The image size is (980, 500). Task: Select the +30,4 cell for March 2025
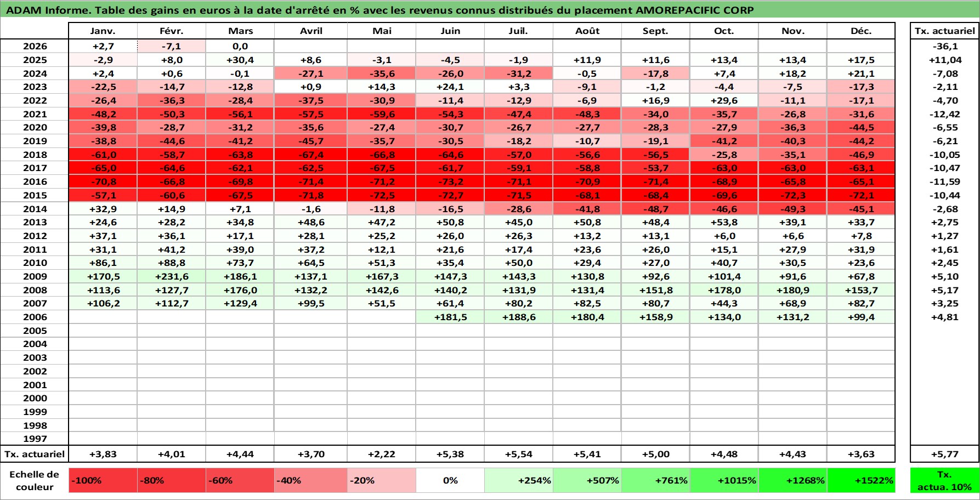click(x=240, y=60)
